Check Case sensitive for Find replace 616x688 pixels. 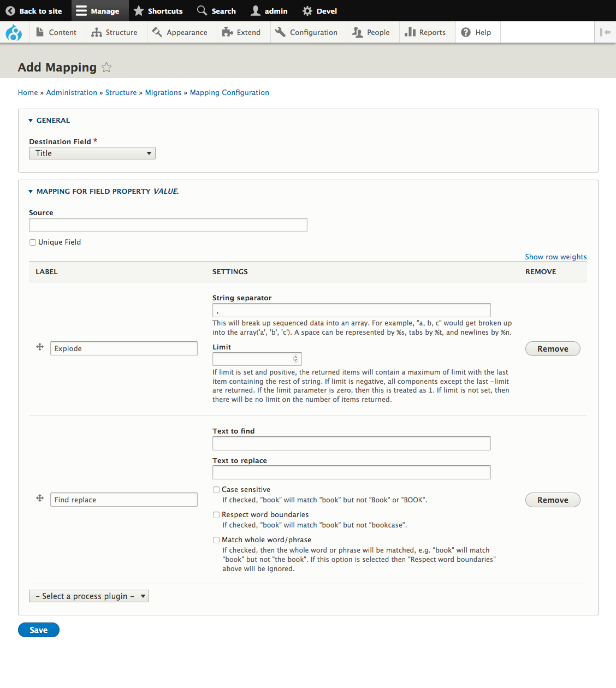216,490
